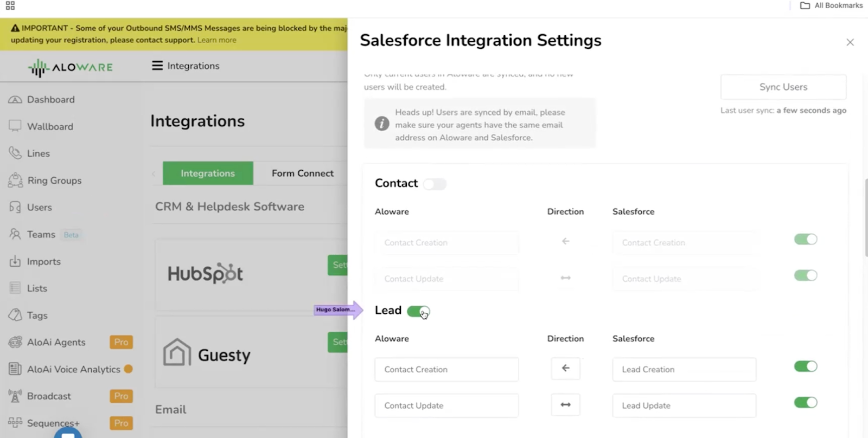The image size is (868, 438).
Task: Open the Dashboard sidebar icon
Action: (15, 100)
